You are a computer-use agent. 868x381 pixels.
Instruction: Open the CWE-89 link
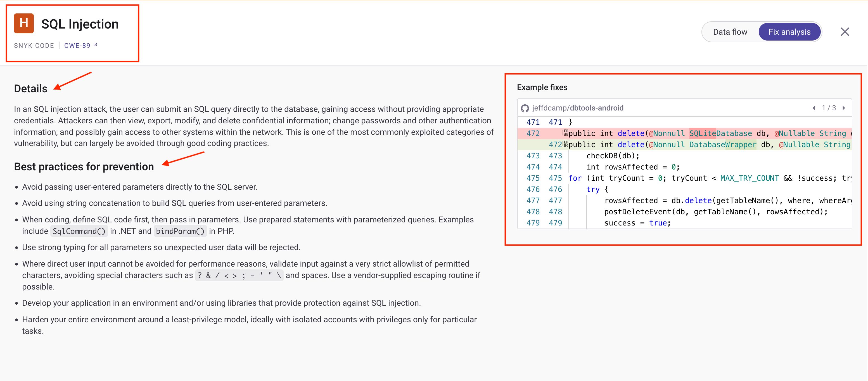[x=77, y=46]
